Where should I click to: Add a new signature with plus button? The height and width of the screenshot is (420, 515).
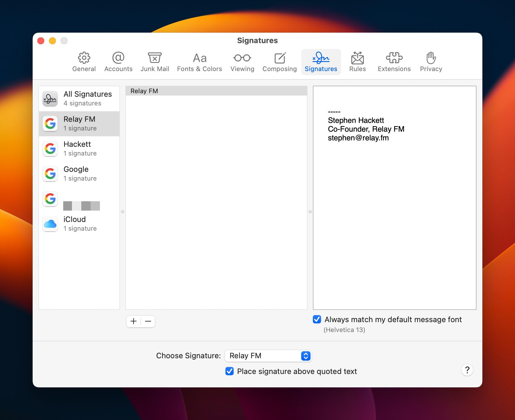click(133, 321)
